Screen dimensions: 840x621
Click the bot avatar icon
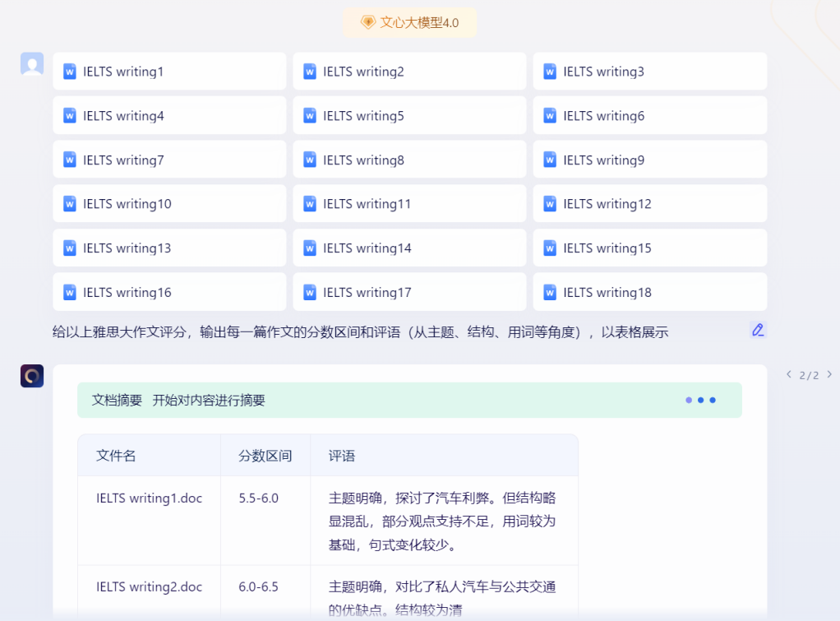32,376
